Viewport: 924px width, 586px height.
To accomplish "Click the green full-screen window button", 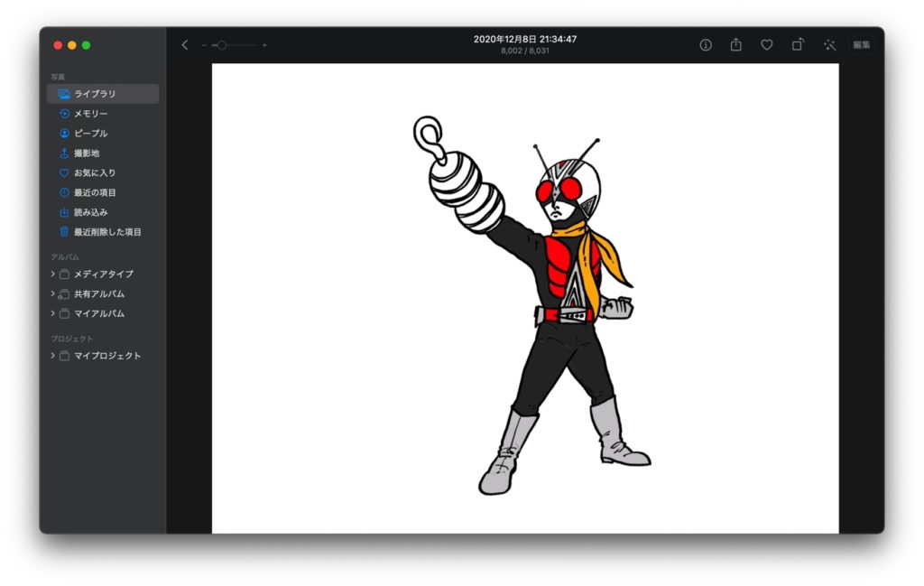I will tap(86, 45).
